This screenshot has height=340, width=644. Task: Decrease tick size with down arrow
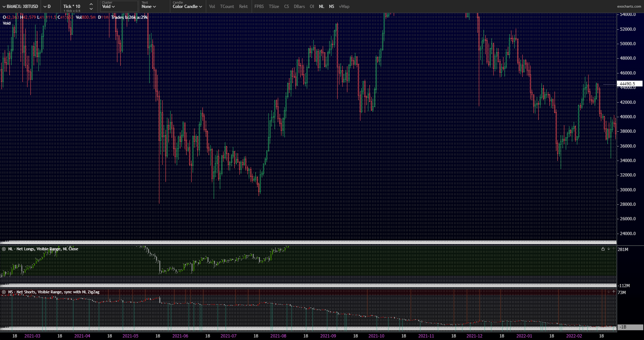[91, 9]
